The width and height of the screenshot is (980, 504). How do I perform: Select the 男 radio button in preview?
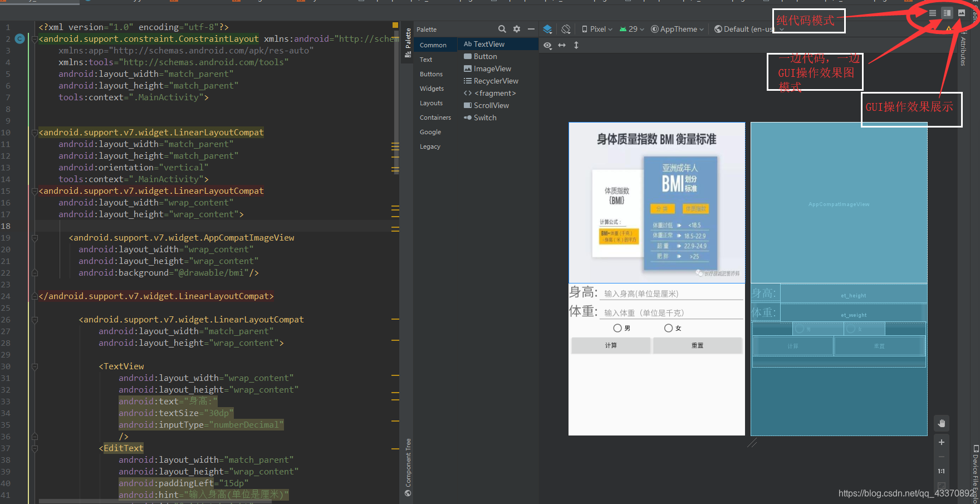coord(622,328)
